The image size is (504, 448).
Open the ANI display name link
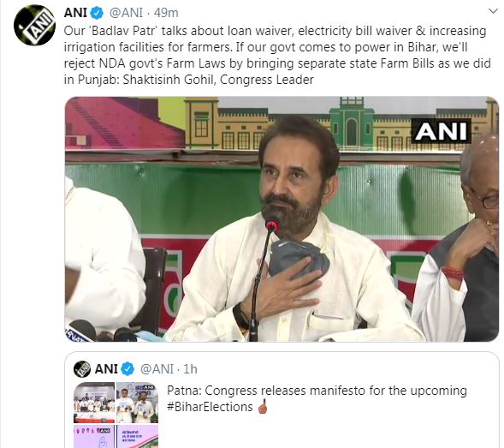[x=75, y=13]
